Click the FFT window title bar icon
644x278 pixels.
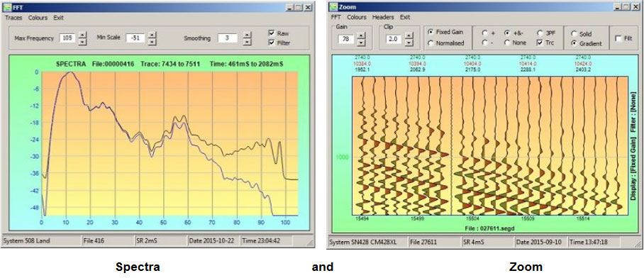pyautogui.click(x=7, y=7)
